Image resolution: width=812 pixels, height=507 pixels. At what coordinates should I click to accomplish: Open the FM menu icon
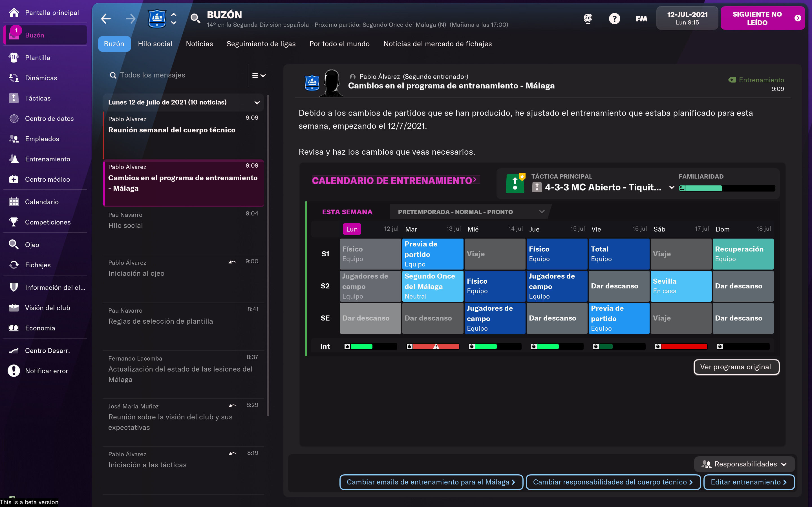[641, 19]
